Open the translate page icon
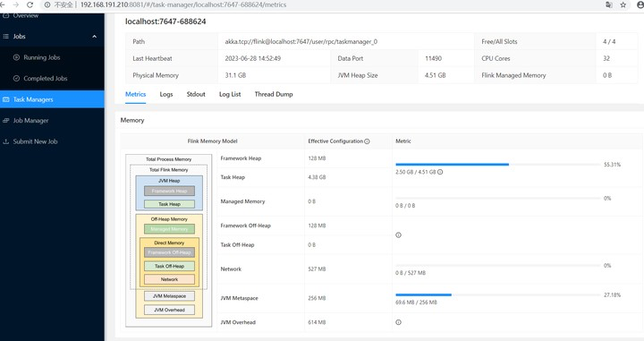Viewport: 644px width, 341px height. [x=609, y=5]
